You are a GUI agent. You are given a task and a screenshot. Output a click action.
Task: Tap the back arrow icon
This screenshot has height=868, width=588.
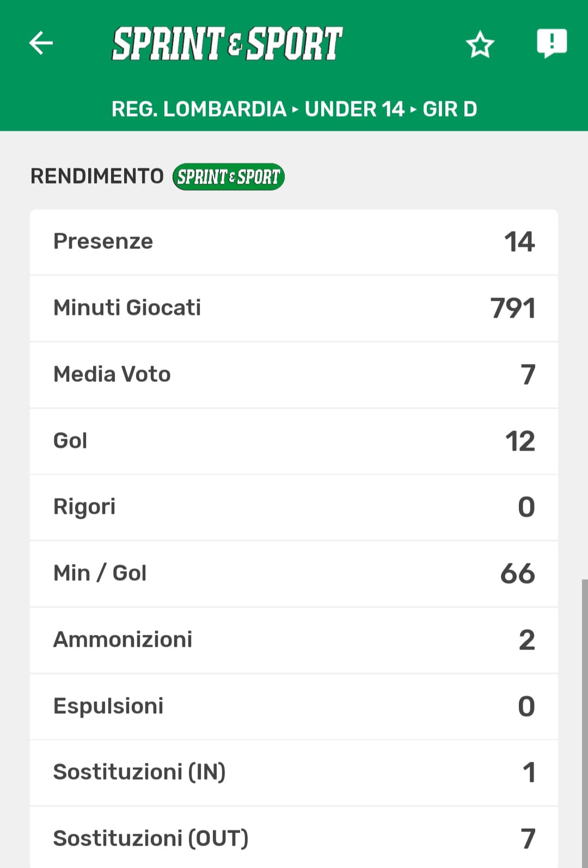[x=41, y=43]
